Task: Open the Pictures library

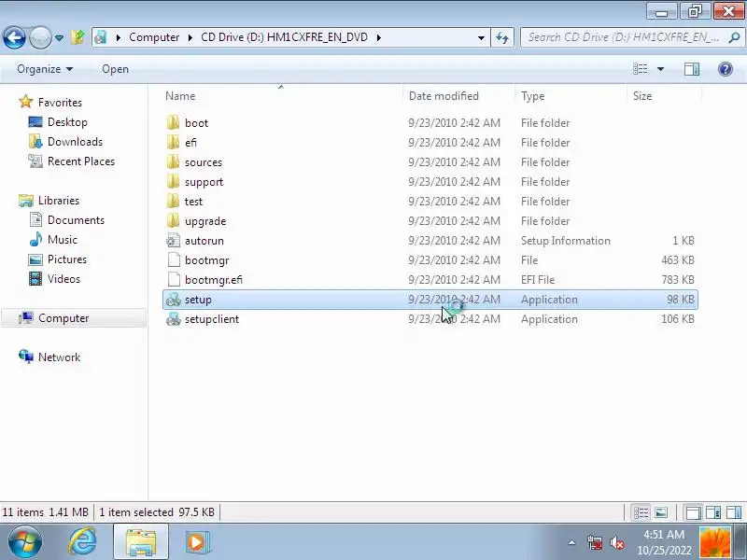Action: 67,259
